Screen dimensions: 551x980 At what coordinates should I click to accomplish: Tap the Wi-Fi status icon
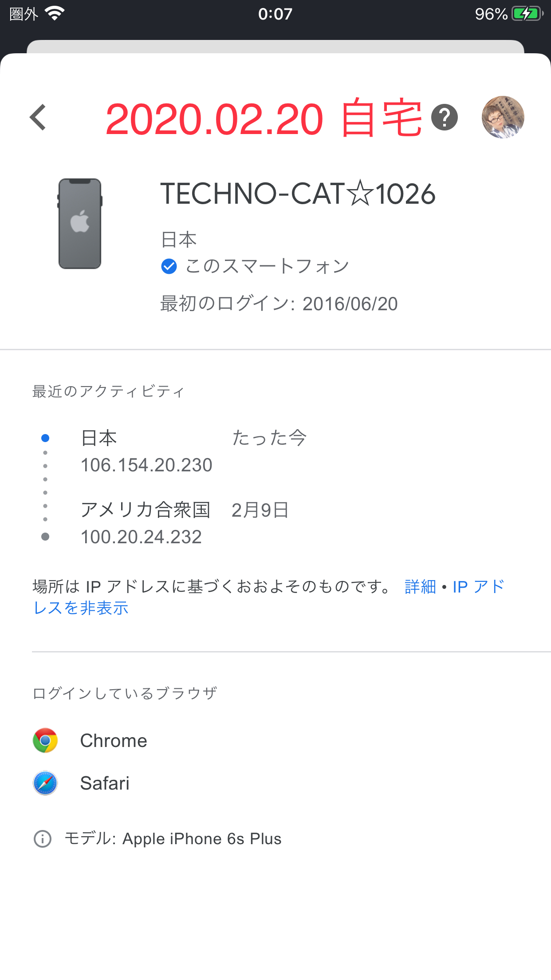(55, 14)
